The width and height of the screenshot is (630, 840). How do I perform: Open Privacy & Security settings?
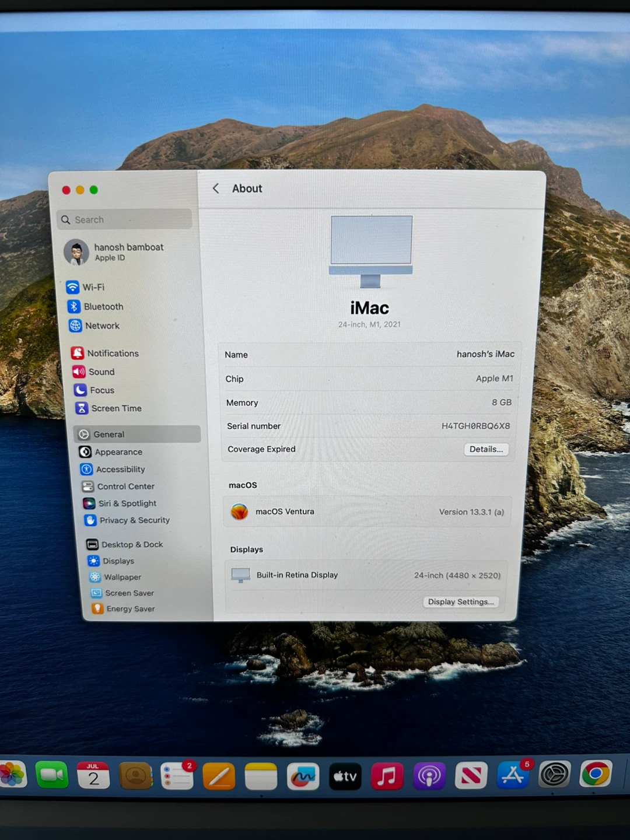pos(127,520)
